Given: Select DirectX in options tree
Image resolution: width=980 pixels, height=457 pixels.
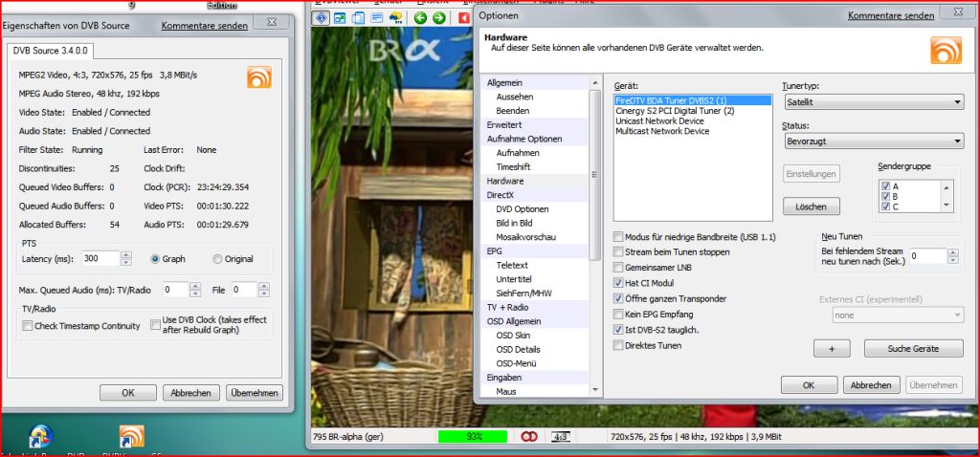Looking at the screenshot, I should point(500,195).
